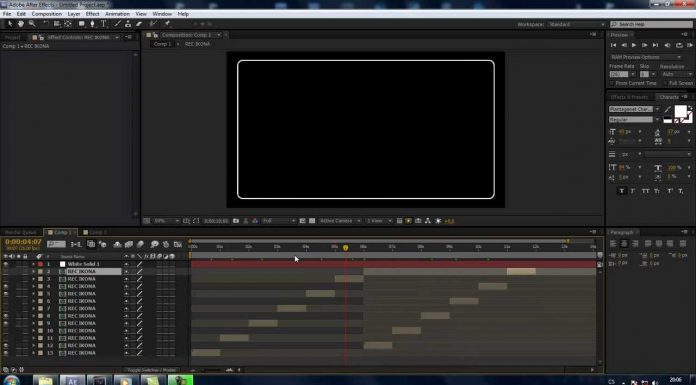This screenshot has height=385, width=696.
Task: Enable Faux Bold in Character panel
Action: tap(621, 191)
